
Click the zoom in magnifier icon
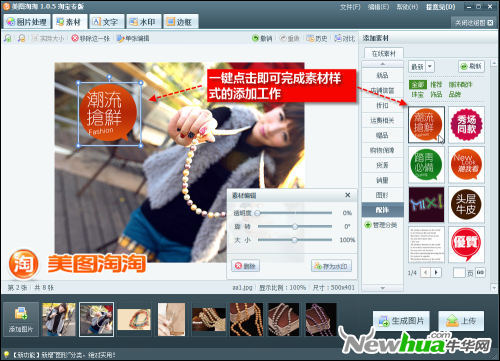point(8,38)
